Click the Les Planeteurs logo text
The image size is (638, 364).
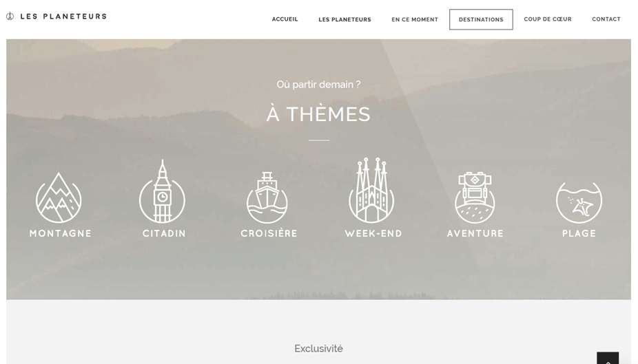pyautogui.click(x=63, y=17)
